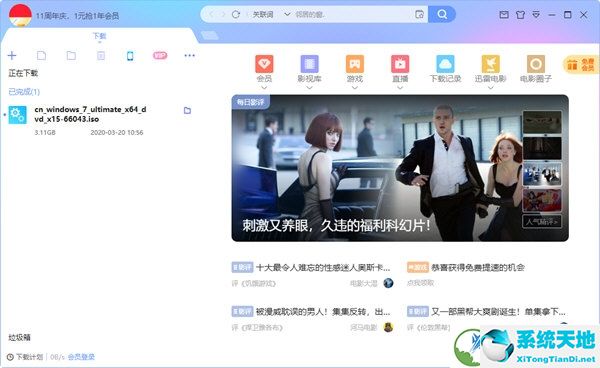Open article 恭喜获得免费提速的机会
Viewport: 600px width, 368px height.
(478, 267)
